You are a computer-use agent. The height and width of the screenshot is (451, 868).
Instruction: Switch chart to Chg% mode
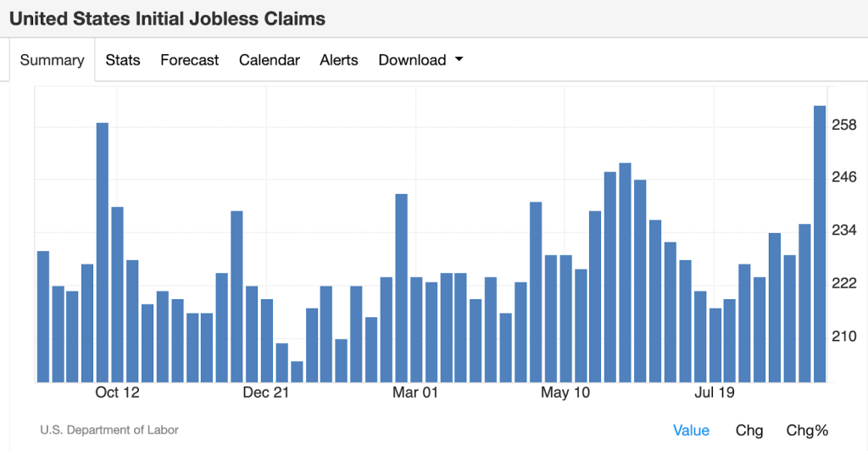point(807,431)
